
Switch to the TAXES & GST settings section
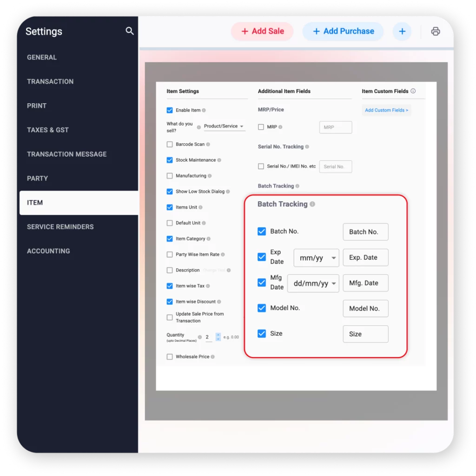(48, 130)
